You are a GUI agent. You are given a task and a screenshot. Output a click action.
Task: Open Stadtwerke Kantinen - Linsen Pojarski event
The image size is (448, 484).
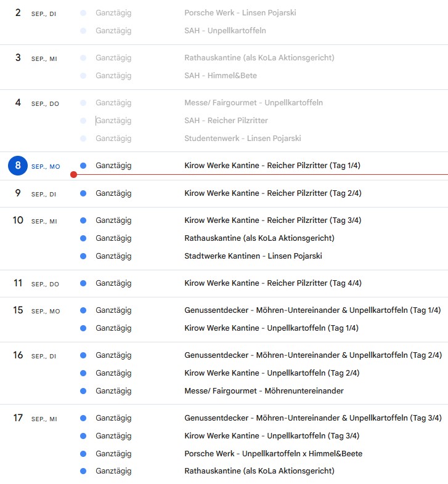[253, 256]
